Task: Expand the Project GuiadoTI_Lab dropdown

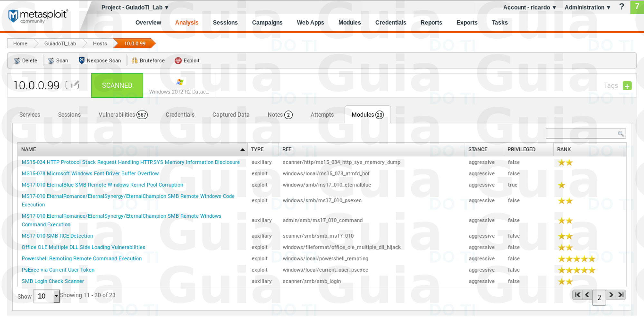Action: pos(135,7)
